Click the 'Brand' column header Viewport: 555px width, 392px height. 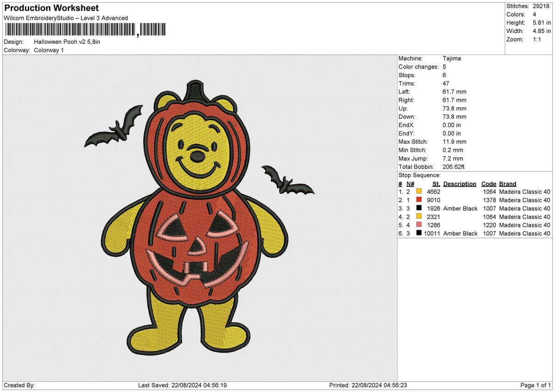pos(508,184)
